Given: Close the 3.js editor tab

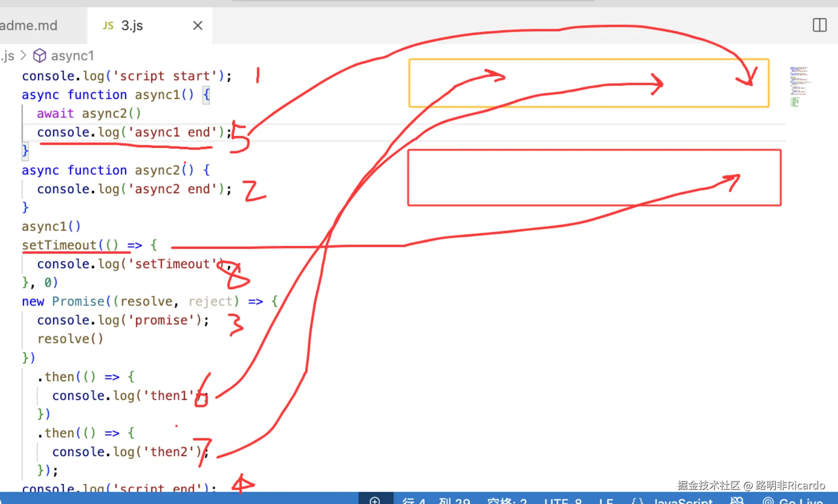Looking at the screenshot, I should [x=197, y=26].
